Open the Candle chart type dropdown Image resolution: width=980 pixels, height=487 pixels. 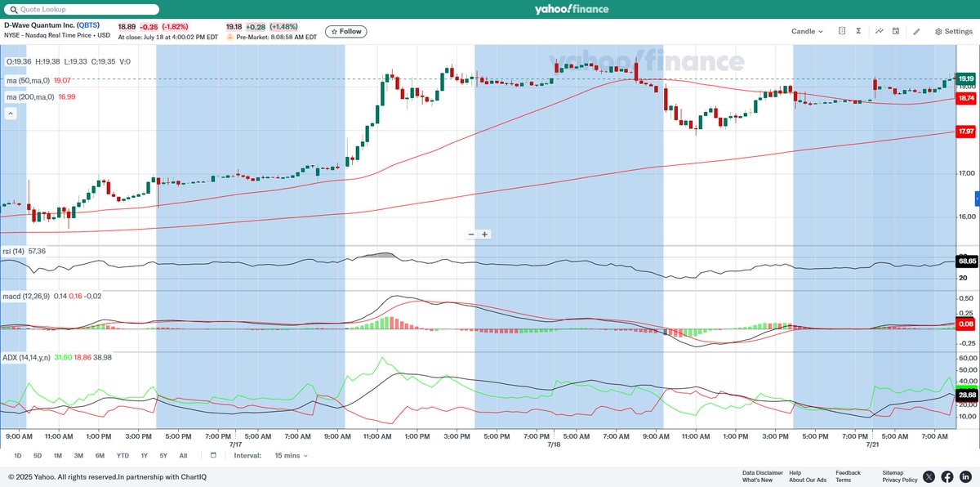(x=807, y=31)
